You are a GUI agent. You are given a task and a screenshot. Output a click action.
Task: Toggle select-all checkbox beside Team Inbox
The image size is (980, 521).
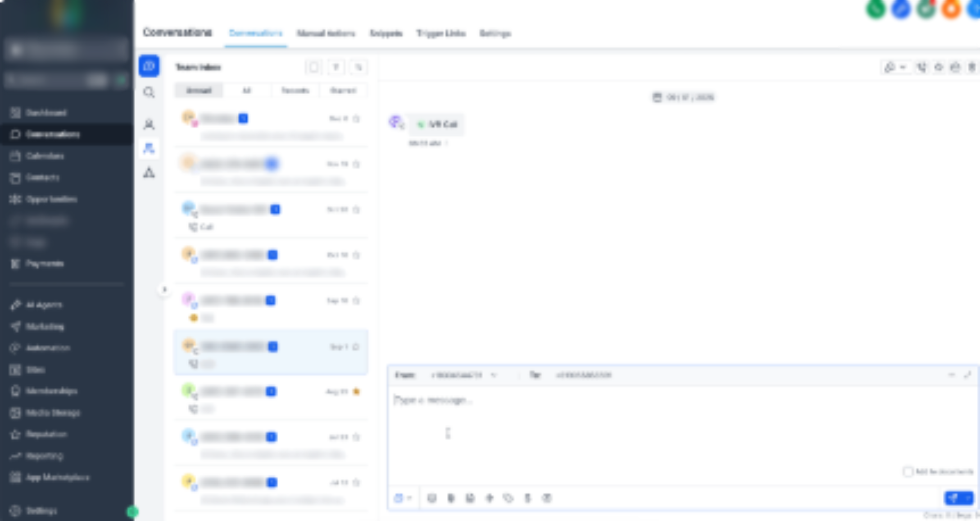[x=313, y=67]
